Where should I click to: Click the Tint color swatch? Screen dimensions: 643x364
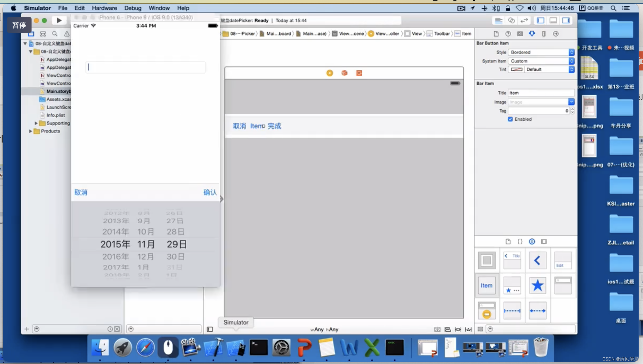516,69
